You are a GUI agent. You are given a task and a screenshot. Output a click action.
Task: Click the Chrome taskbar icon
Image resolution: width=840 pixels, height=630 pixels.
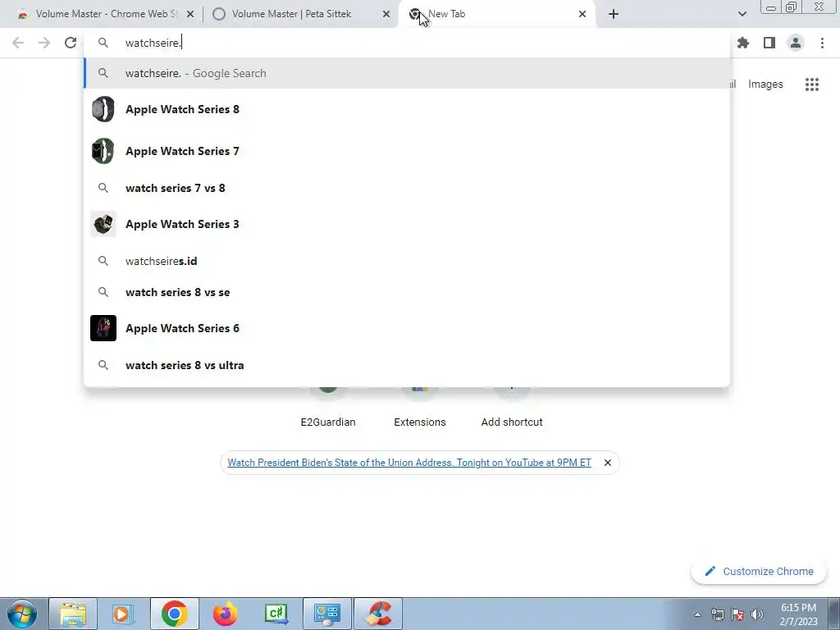[x=174, y=614]
